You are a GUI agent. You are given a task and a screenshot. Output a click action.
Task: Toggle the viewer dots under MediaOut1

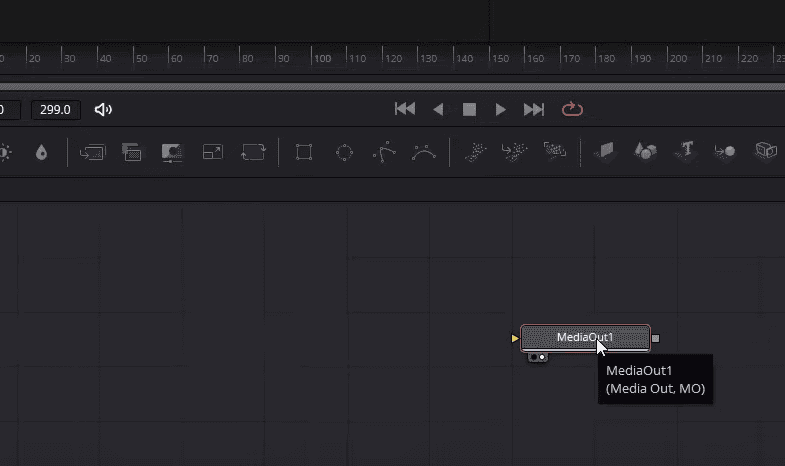click(x=538, y=357)
